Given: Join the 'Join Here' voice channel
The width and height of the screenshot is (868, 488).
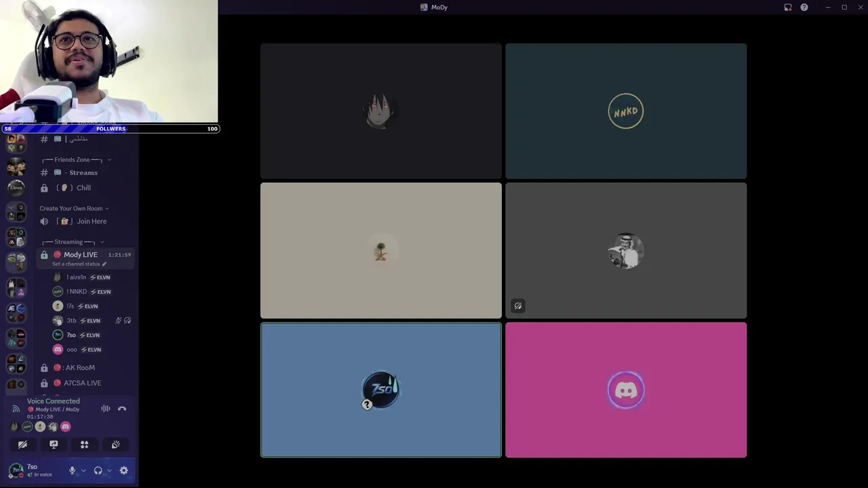Looking at the screenshot, I should pos(87,222).
